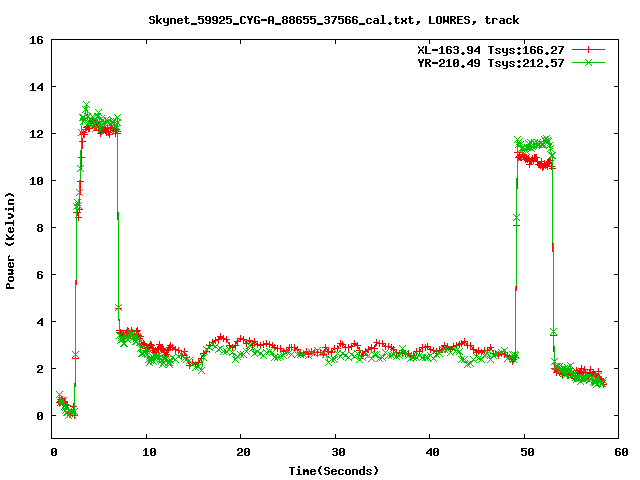
Task: Click x-axis tick label 60
Action: (621, 452)
